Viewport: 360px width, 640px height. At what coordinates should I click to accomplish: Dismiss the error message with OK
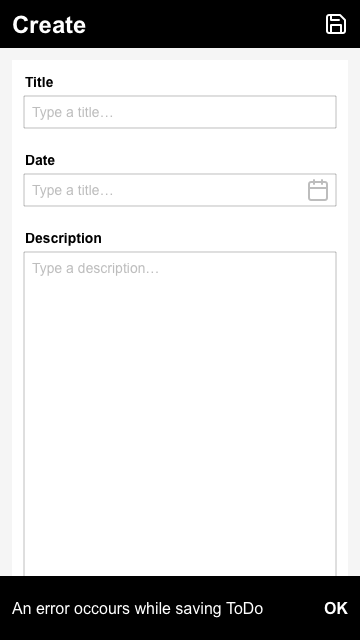[x=336, y=608]
